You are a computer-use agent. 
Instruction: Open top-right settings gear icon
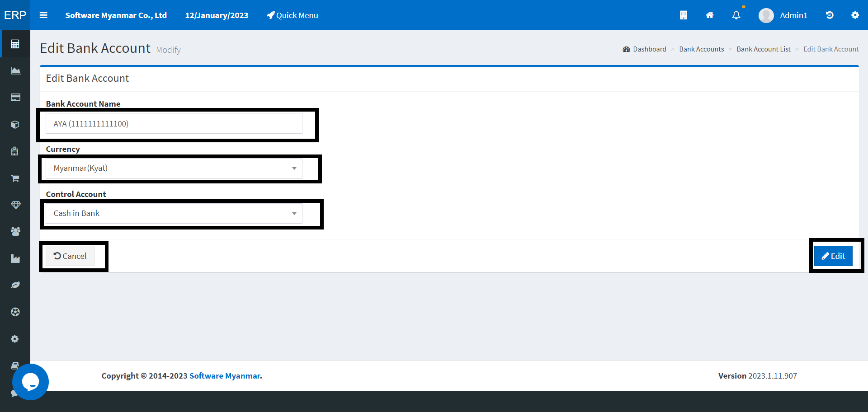[x=855, y=15]
